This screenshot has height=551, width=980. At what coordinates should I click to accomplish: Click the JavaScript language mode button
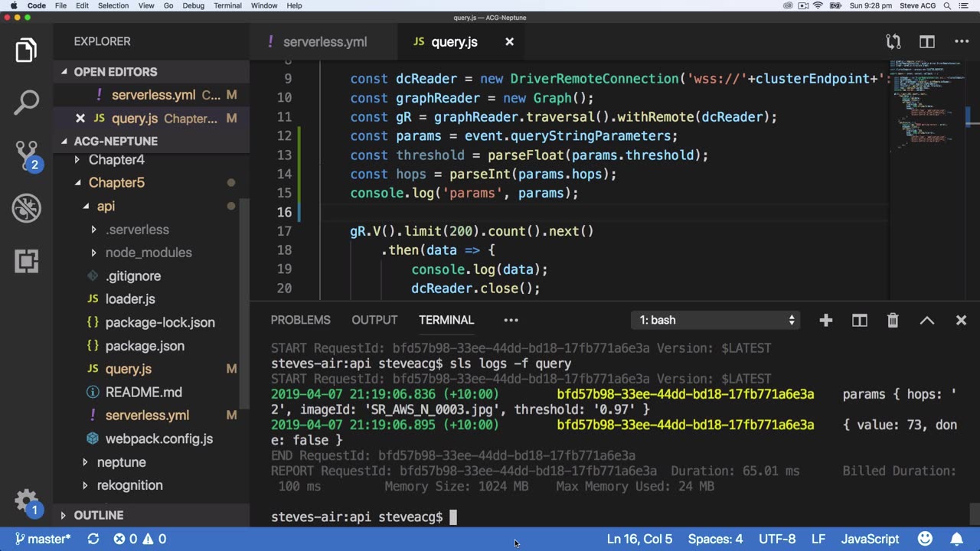(x=870, y=539)
